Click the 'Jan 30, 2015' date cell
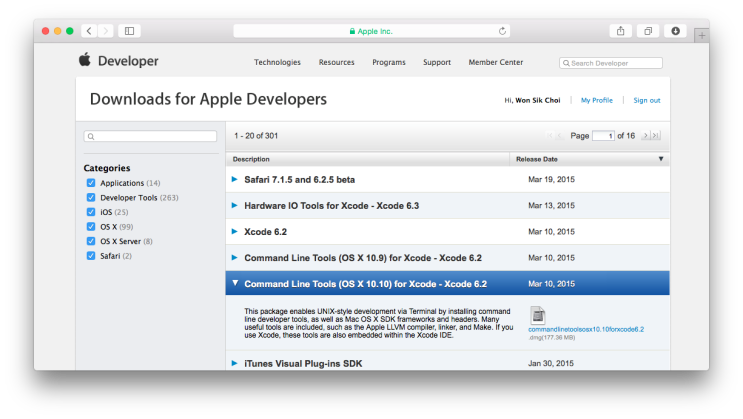Viewport: 743px width, 419px height. (x=551, y=363)
